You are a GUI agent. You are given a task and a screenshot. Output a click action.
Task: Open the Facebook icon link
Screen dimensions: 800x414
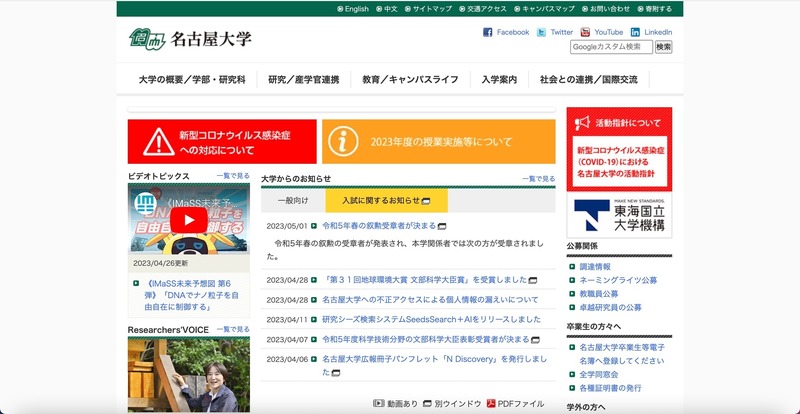coord(488,32)
